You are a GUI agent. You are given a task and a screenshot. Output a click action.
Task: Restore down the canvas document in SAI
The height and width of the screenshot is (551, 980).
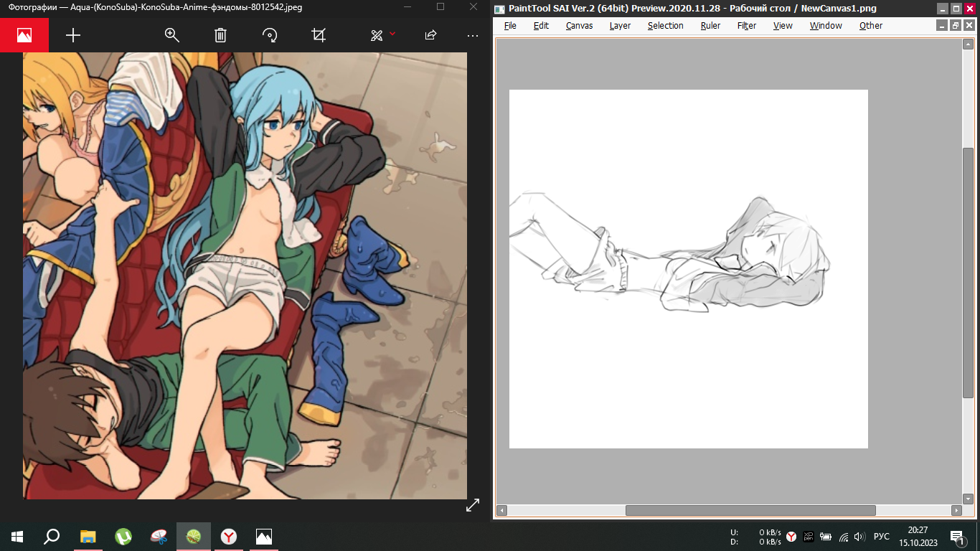tap(956, 25)
